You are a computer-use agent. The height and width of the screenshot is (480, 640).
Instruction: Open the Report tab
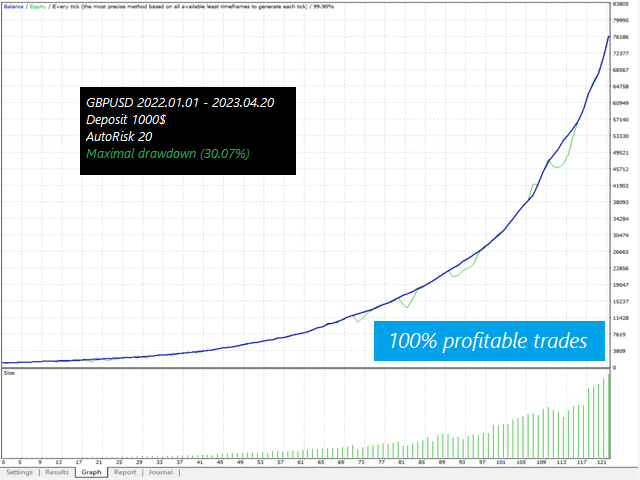pyautogui.click(x=125, y=472)
